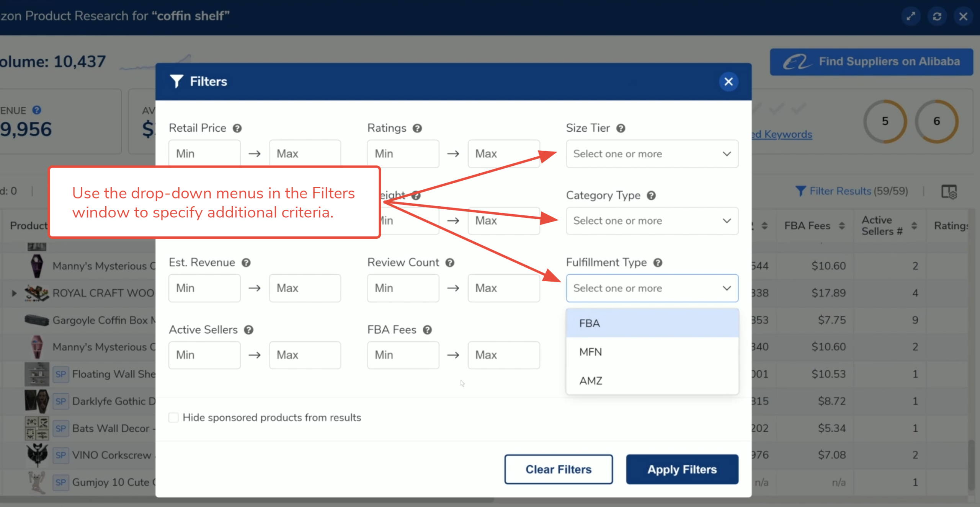Open the Category Type dropdown
This screenshot has width=980, height=507.
click(x=652, y=221)
